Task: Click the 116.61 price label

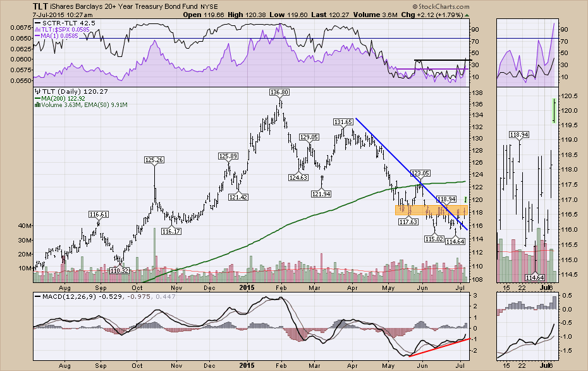Action: click(x=99, y=215)
